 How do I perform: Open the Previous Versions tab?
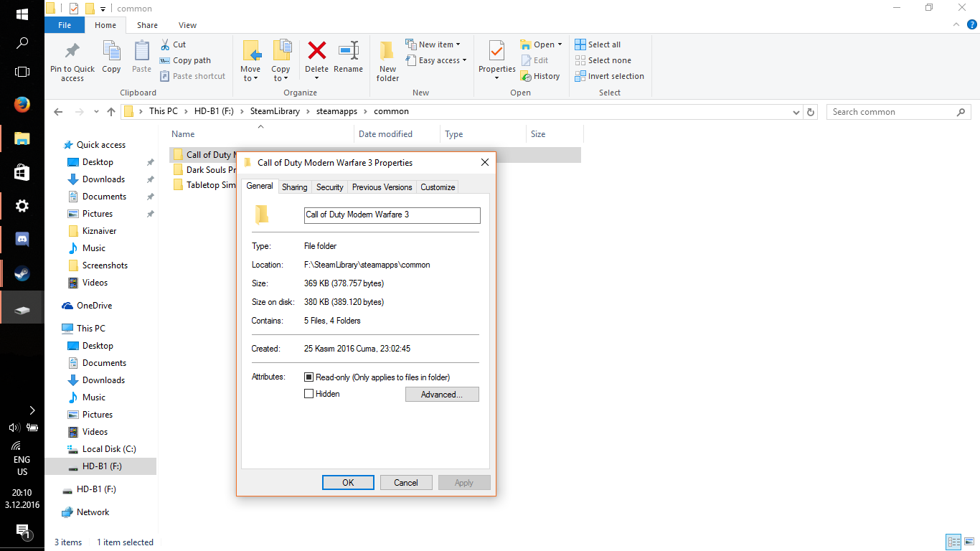[382, 187]
